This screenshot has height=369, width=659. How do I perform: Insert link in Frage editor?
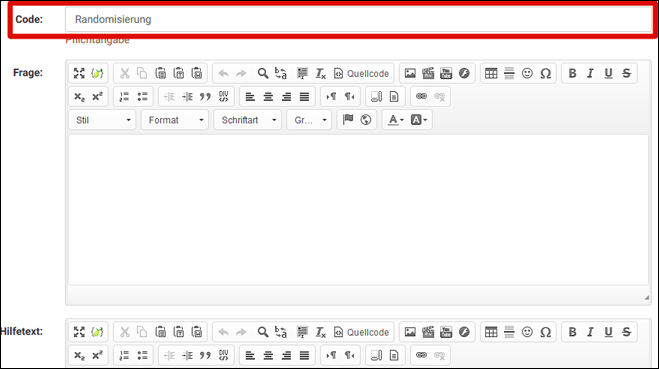421,97
